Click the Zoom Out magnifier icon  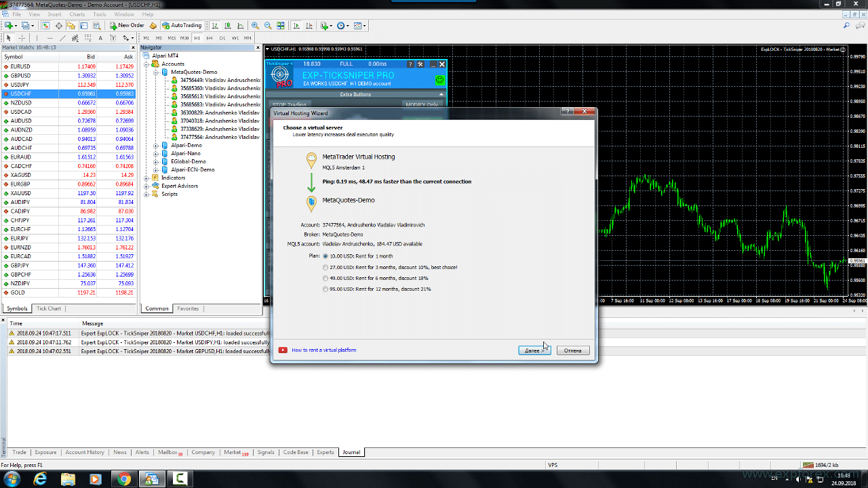click(x=269, y=26)
